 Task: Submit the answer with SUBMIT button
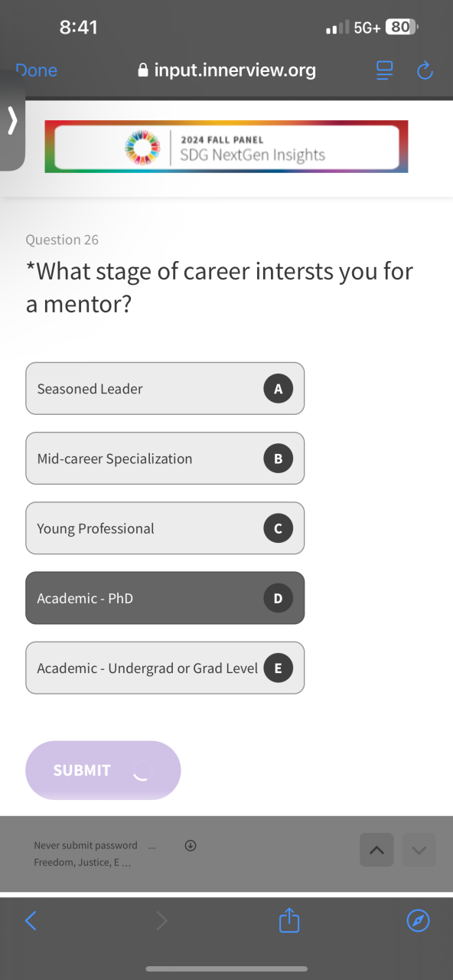click(x=103, y=770)
